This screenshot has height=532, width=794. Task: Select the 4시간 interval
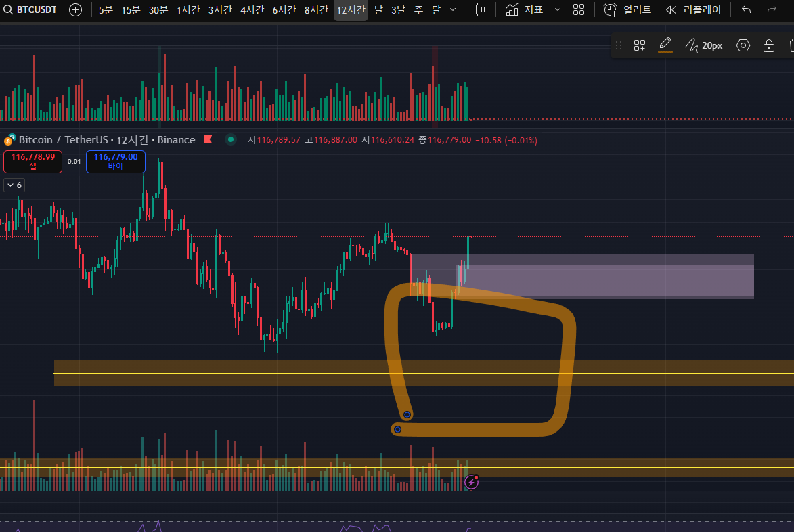tap(252, 9)
